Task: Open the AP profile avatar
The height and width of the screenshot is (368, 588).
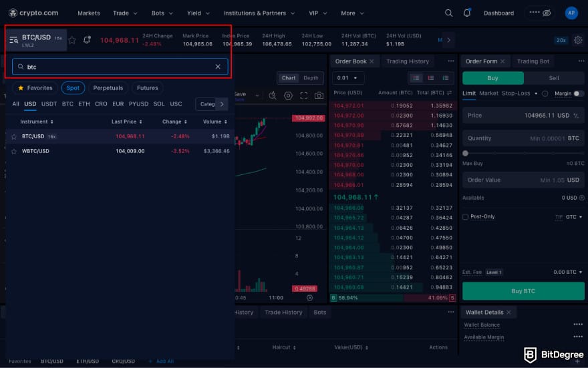Action: coord(571,13)
